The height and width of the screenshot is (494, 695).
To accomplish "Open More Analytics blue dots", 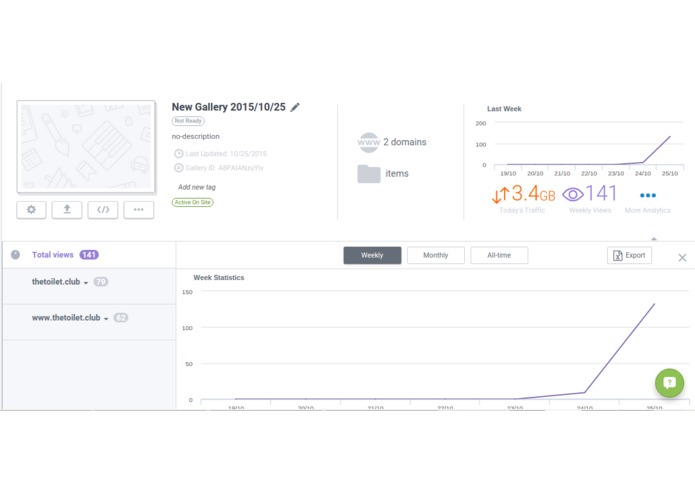I will click(648, 195).
